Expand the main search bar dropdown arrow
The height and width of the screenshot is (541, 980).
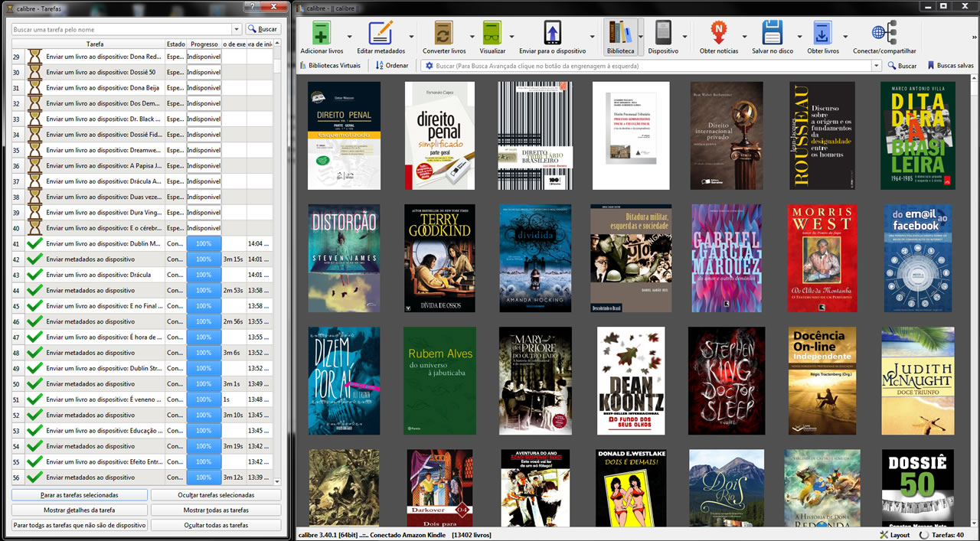click(x=876, y=66)
